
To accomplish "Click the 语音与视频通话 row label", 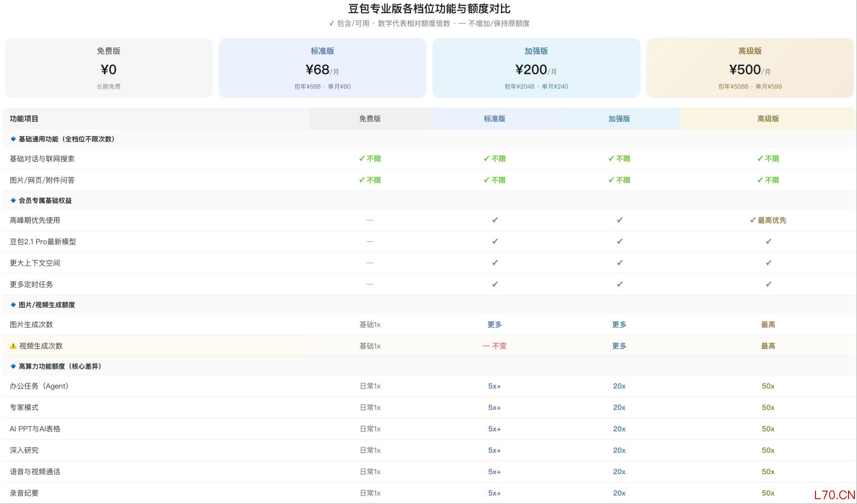I will 35,472.
